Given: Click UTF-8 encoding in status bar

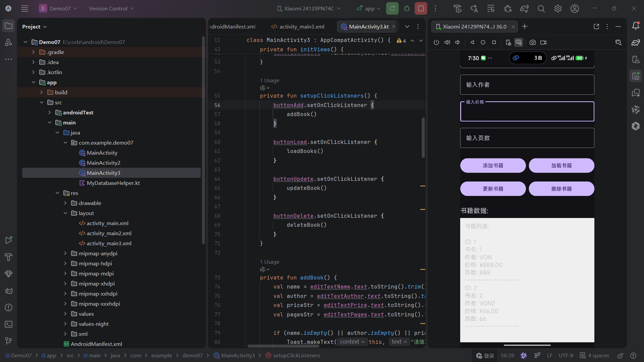Looking at the screenshot, I should click(x=566, y=356).
